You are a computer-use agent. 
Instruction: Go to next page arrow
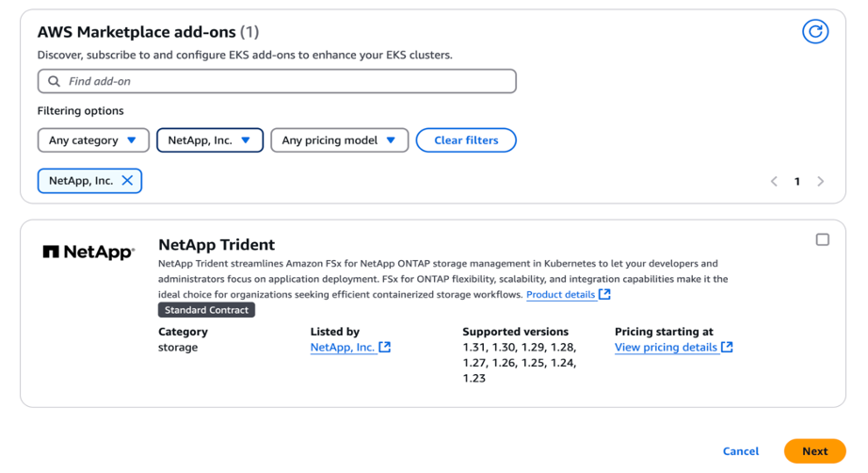pos(820,181)
